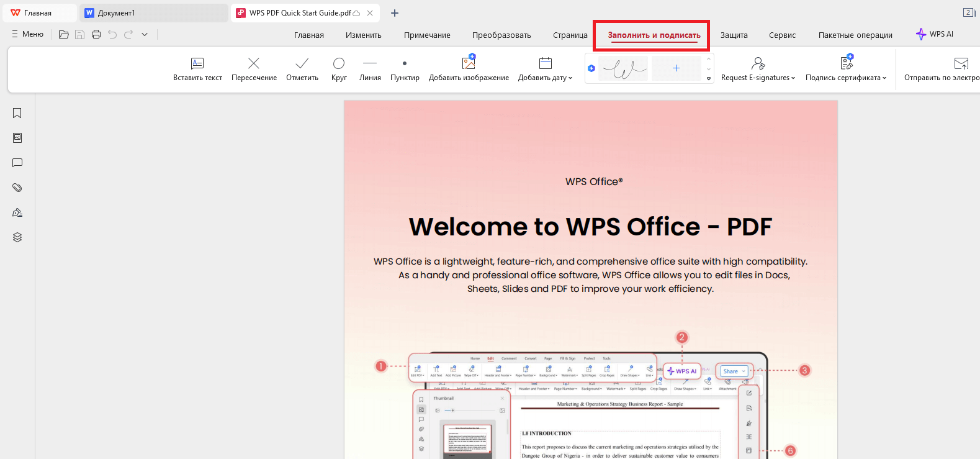
Task: Click the Вставить текст tool
Action: 197,69
